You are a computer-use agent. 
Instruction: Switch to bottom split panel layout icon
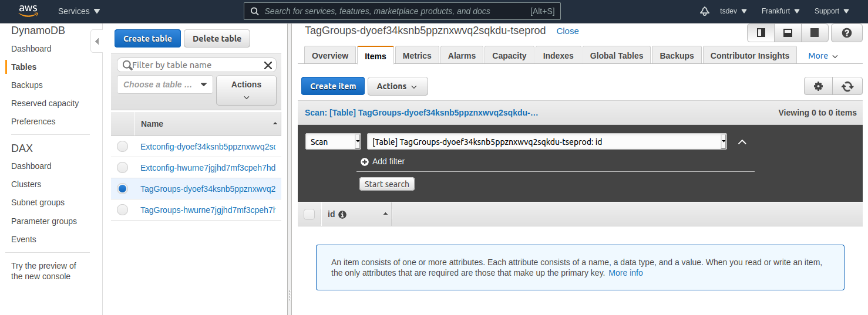pyautogui.click(x=788, y=33)
